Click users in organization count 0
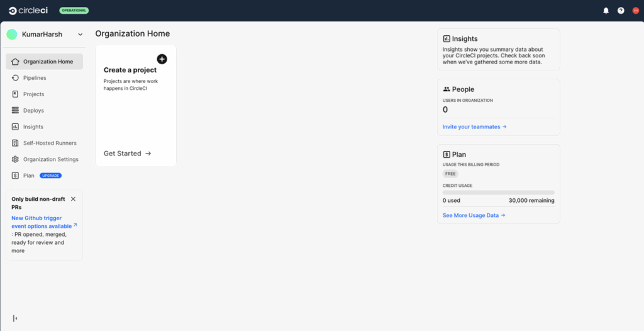Screen dimensions: 644x331 445,109
